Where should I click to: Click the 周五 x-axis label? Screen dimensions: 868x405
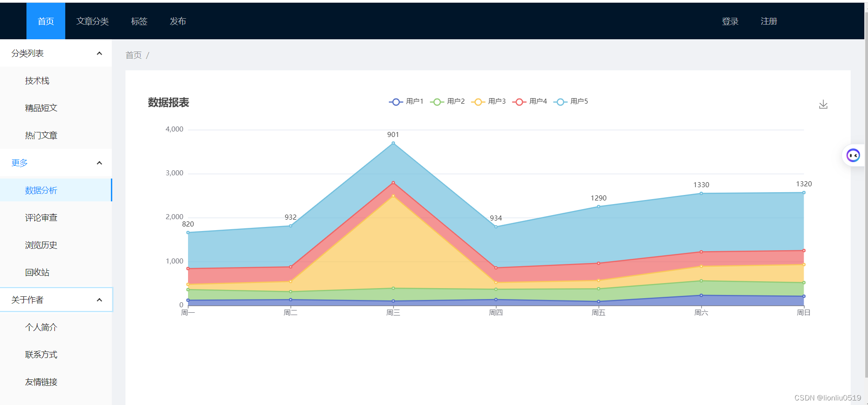click(599, 313)
